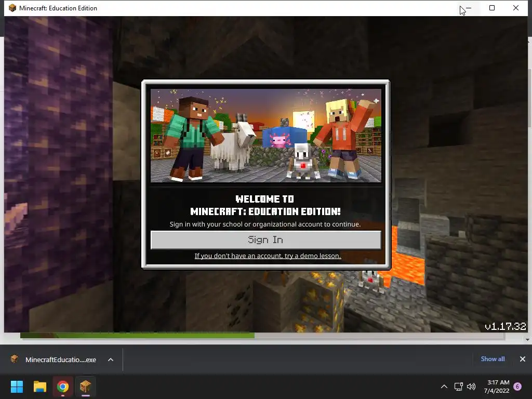Click the v1.17.32 version text
Screen dimensions: 532x399
(x=505, y=326)
